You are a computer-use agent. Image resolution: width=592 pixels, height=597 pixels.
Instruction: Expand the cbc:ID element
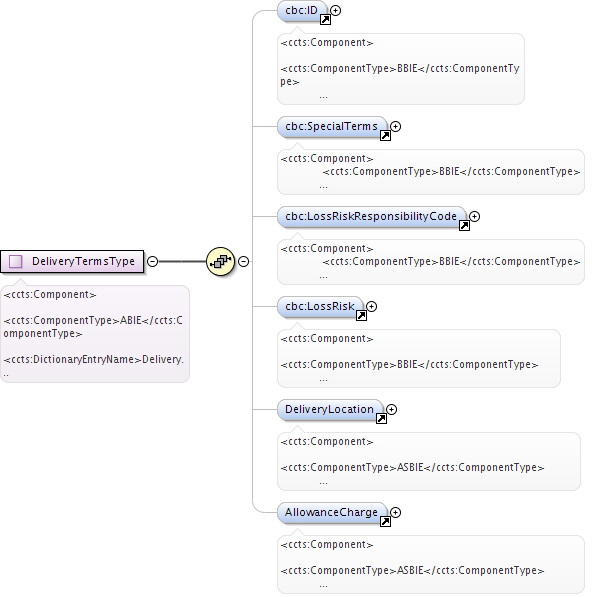335,10
